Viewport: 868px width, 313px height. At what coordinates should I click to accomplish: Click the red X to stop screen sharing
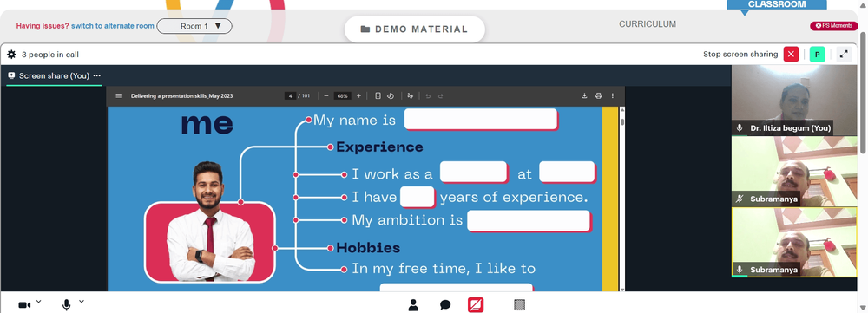pyautogui.click(x=791, y=55)
